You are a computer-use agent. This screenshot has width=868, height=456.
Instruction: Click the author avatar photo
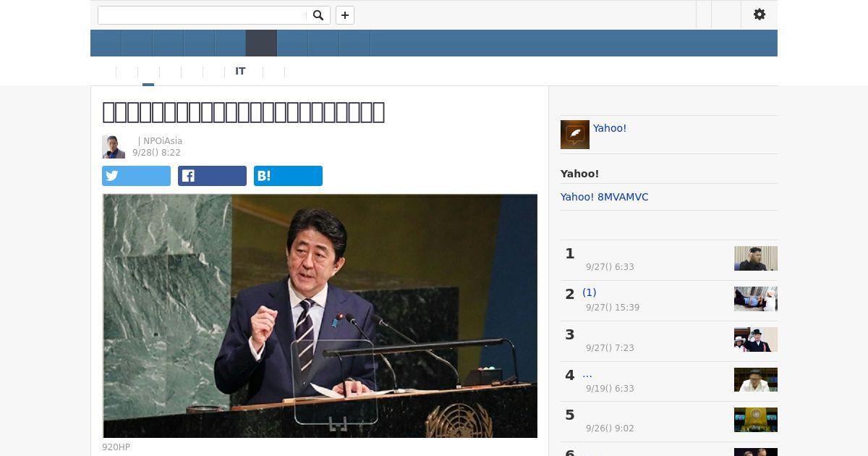(114, 147)
